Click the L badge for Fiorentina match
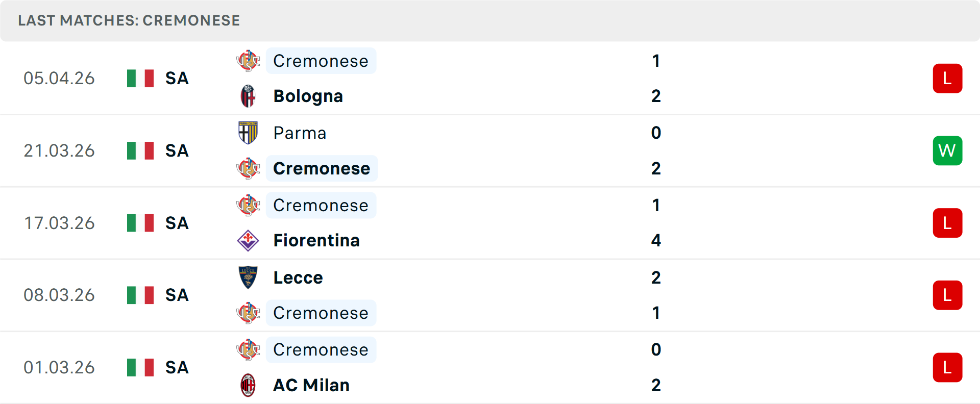Image resolution: width=980 pixels, height=404 pixels. tap(947, 223)
